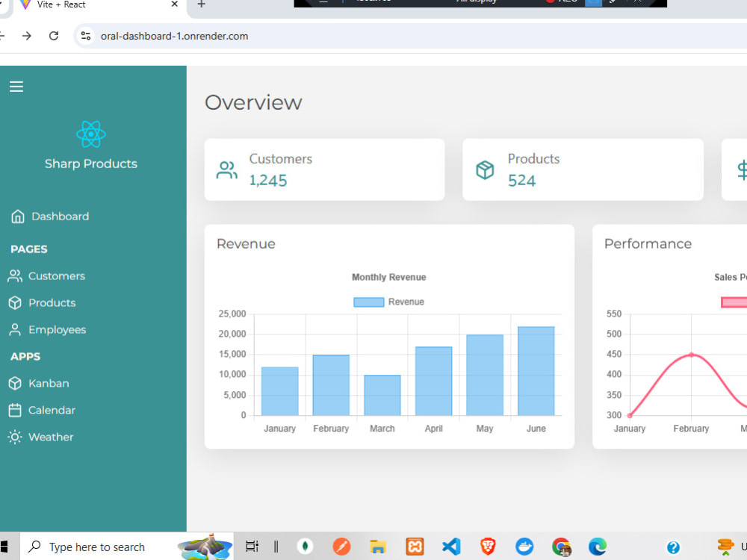This screenshot has width=747, height=560.
Task: Click the Kanban cube icon
Action: [15, 383]
